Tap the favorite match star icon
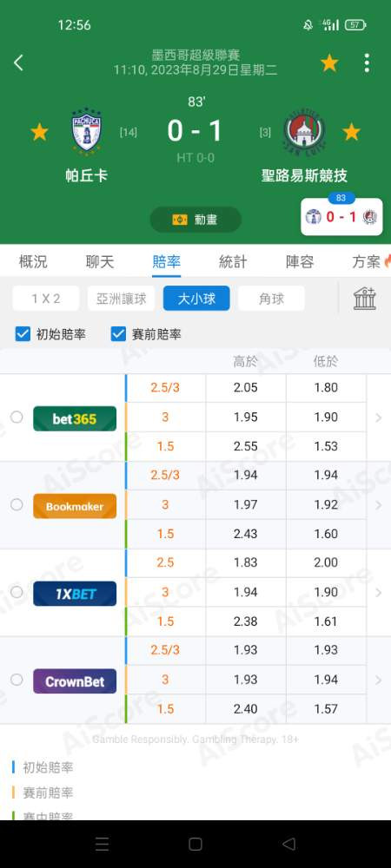Image resolution: width=391 pixels, height=868 pixels. pyautogui.click(x=329, y=63)
